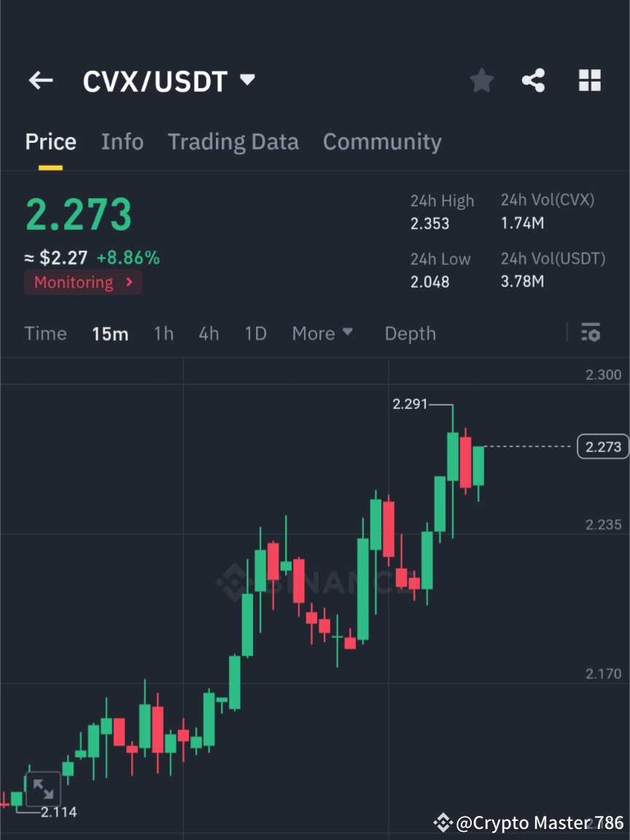Select the Depth view
This screenshot has width=630, height=840.
(x=410, y=333)
